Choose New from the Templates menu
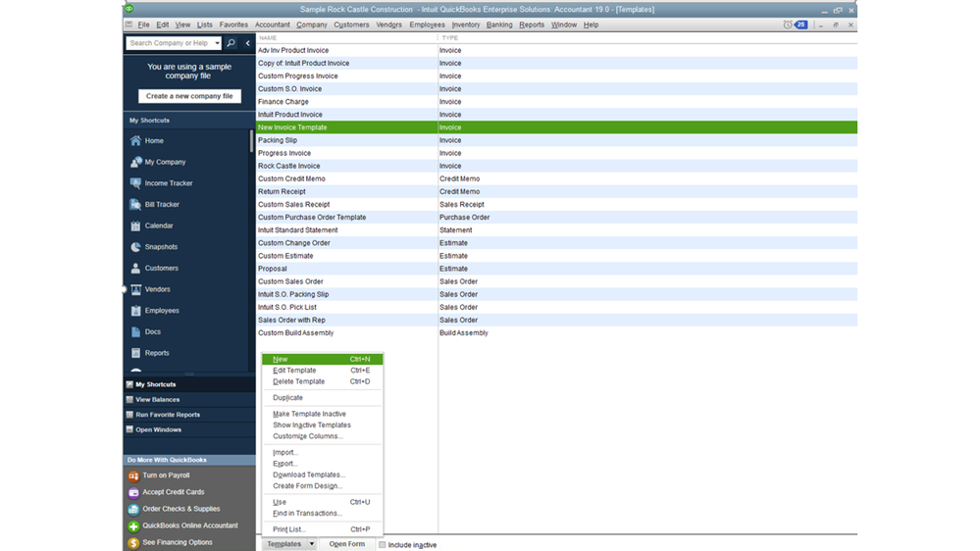The width and height of the screenshot is (980, 551). click(x=322, y=359)
